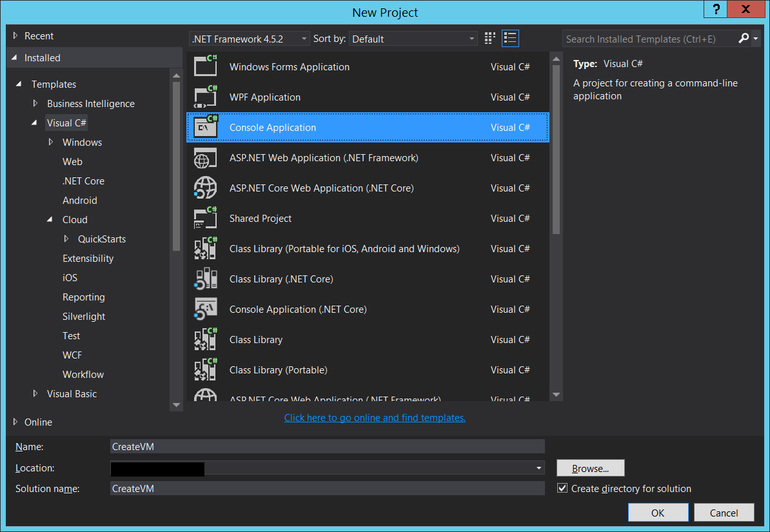Choose the ASP.NET Core Web Application (.NET Core) icon

(x=205, y=188)
